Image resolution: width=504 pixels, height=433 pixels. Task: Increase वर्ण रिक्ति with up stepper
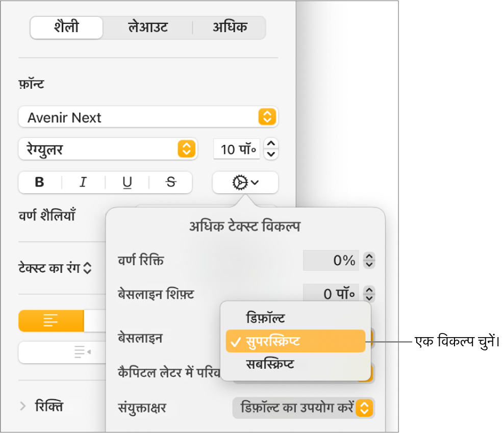369,256
